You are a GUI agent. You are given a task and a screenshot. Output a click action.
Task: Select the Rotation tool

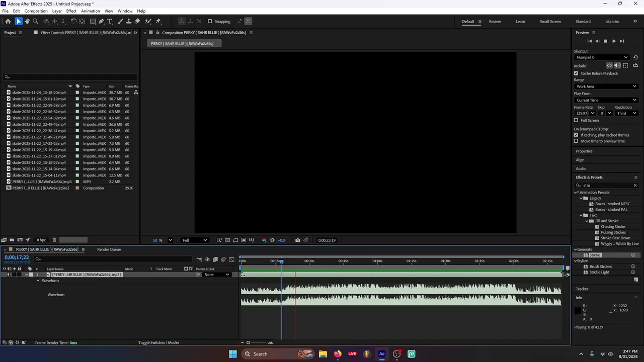[73, 21]
